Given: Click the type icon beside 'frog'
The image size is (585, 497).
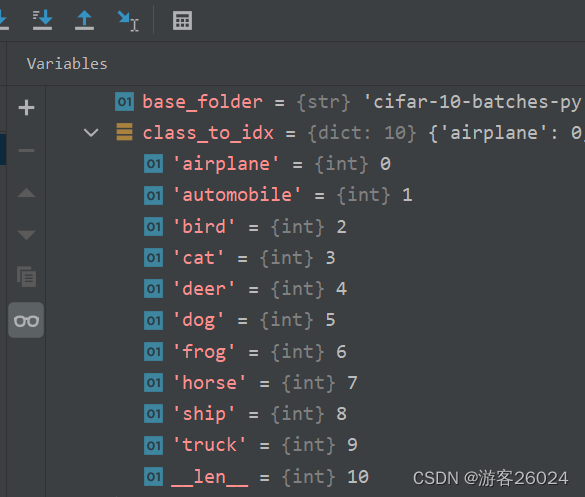Looking at the screenshot, I should point(153,351).
